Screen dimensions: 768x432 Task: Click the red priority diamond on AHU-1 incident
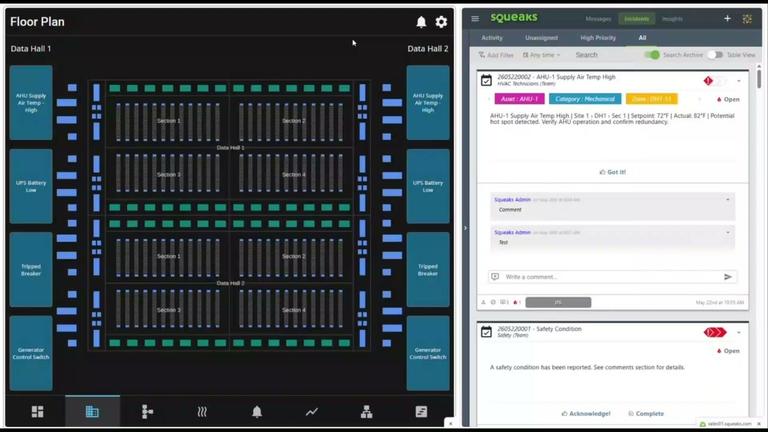point(708,80)
